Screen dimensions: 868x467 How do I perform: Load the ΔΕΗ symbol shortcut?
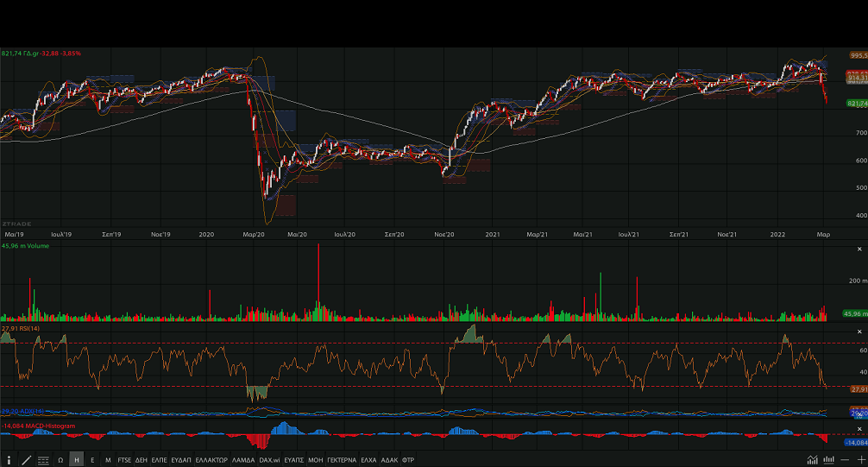(x=142, y=460)
